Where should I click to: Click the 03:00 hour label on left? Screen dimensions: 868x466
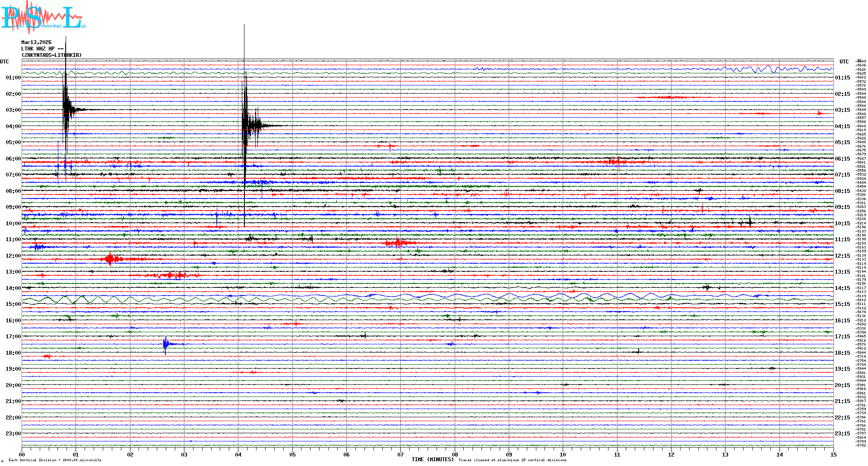[x=13, y=110]
